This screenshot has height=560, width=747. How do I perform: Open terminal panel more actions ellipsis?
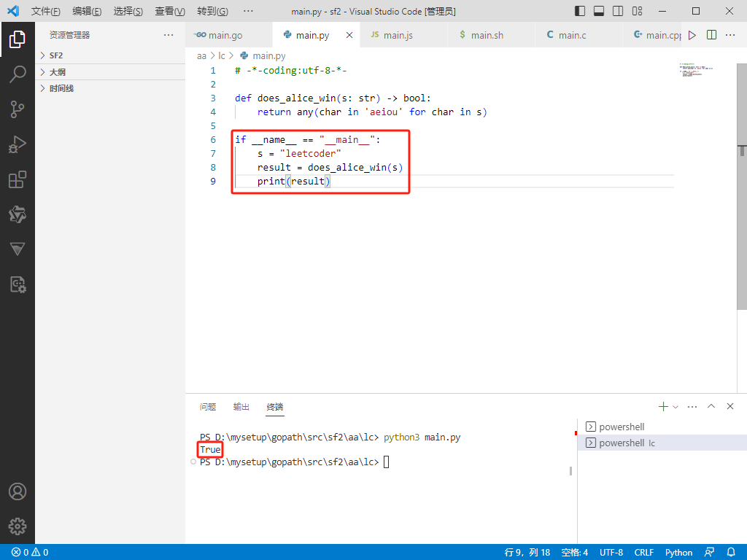[692, 407]
